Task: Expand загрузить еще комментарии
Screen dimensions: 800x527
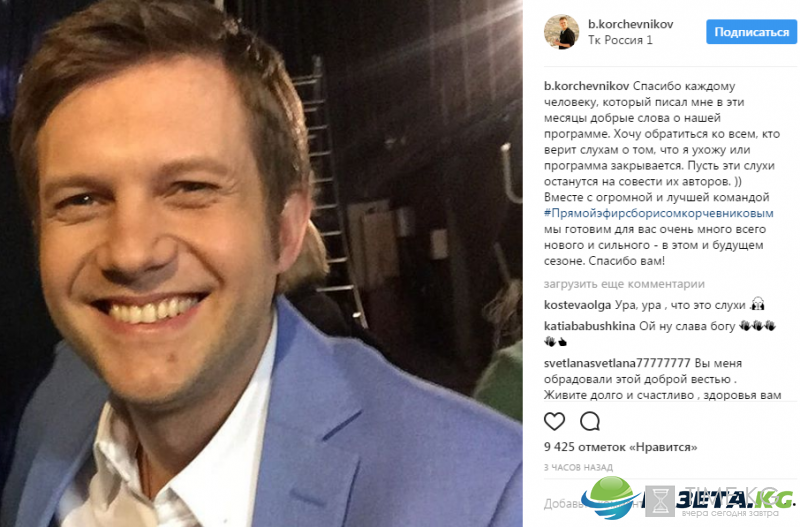Action: (624, 284)
